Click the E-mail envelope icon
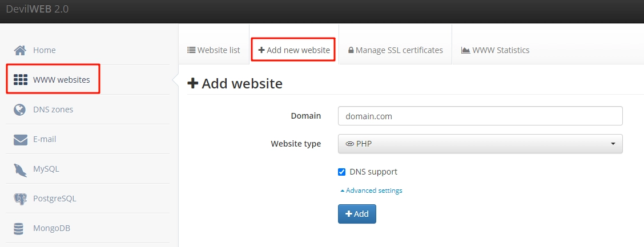 [x=20, y=139]
